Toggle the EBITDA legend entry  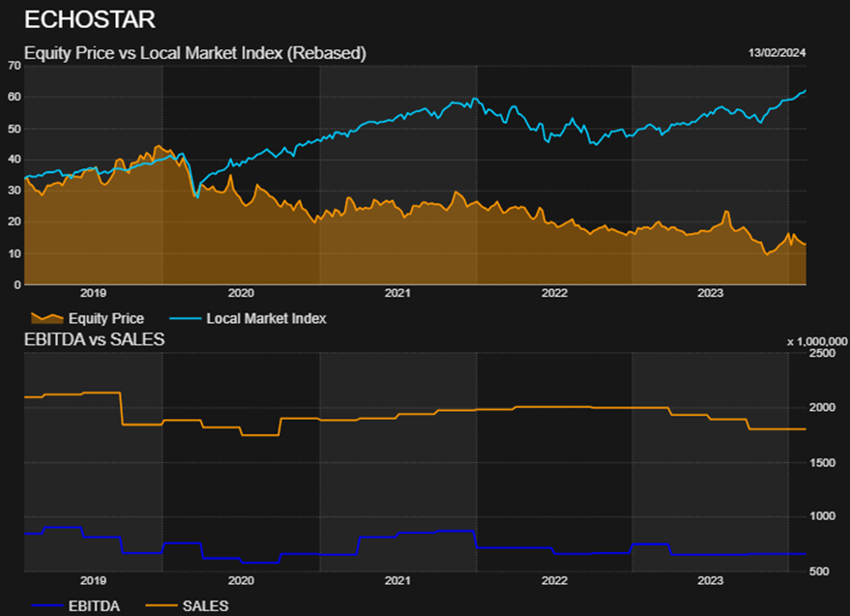[75, 605]
